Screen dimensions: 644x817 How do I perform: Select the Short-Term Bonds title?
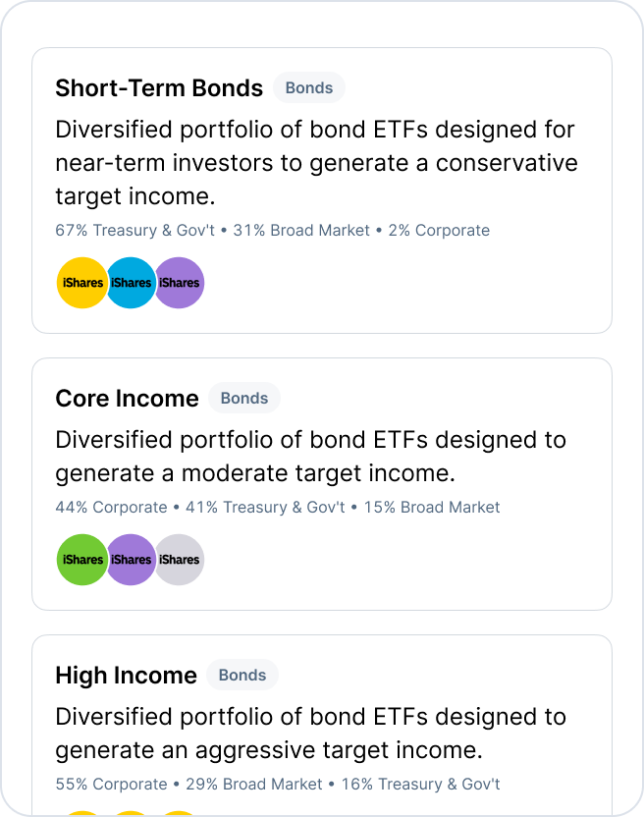coord(159,87)
